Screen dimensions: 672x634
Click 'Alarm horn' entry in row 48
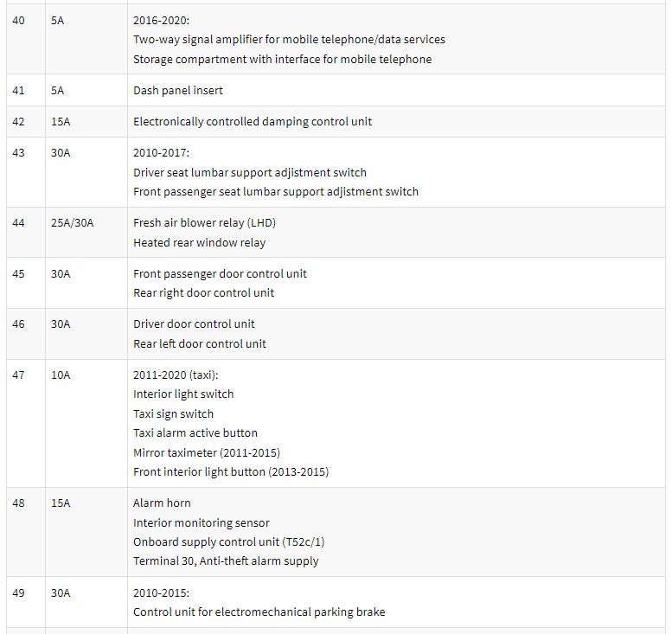[162, 503]
